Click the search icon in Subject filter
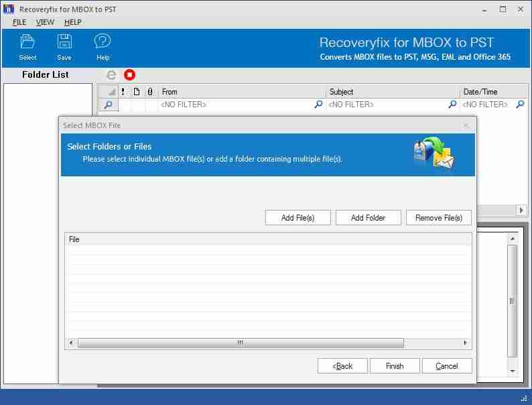Viewport: 532px width, 405px height. 452,104
